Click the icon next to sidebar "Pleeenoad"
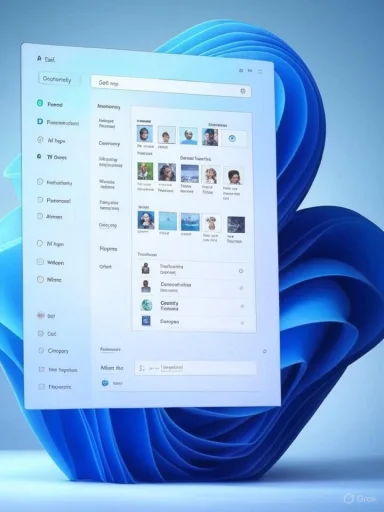Viewport: 384px width, 512px height. tap(40, 200)
